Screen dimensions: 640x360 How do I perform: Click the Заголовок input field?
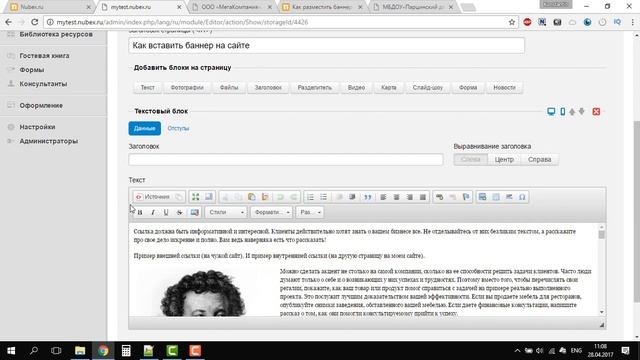[286, 160]
